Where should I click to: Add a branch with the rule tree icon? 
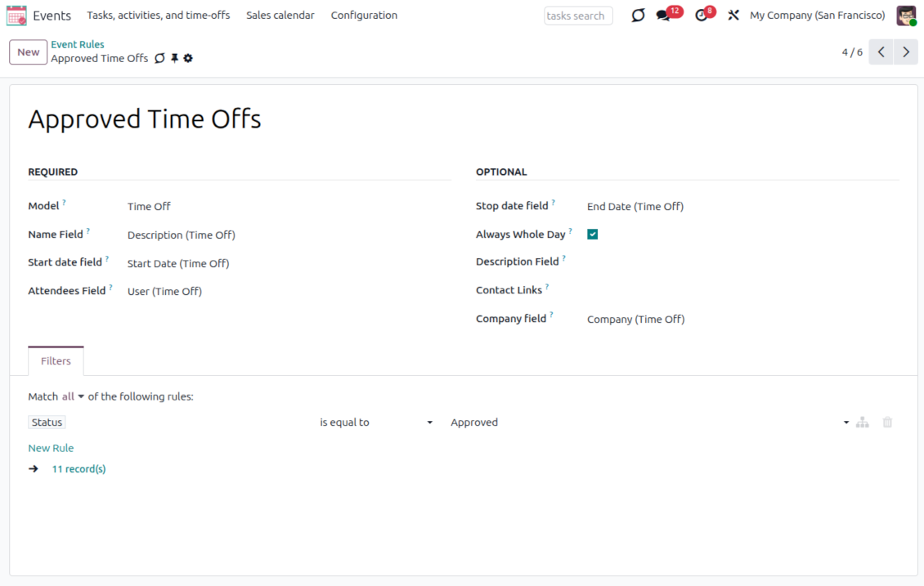pyautogui.click(x=863, y=423)
